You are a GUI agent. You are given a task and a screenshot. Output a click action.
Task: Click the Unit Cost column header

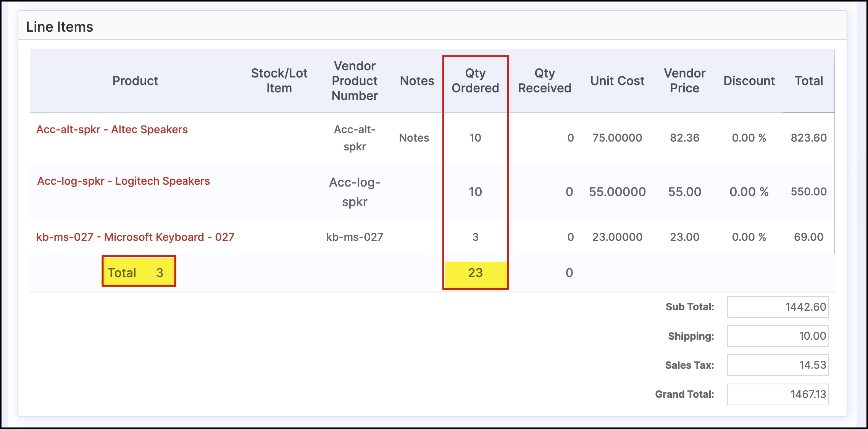[617, 81]
